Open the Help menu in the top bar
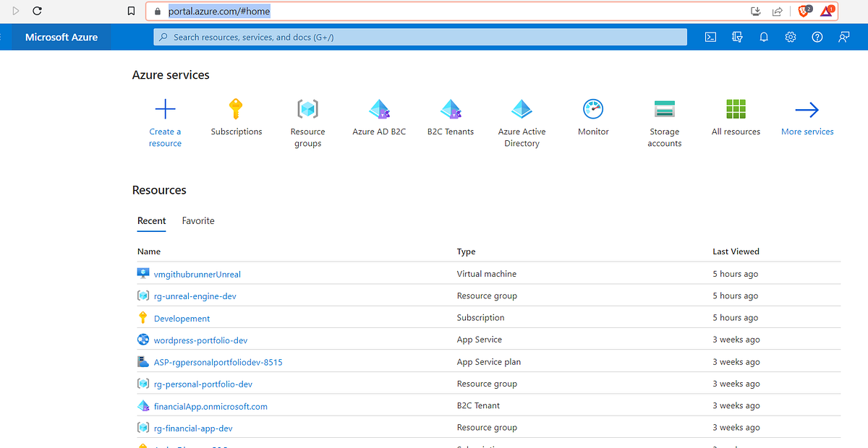Image resolution: width=868 pixels, height=448 pixels. tap(817, 37)
